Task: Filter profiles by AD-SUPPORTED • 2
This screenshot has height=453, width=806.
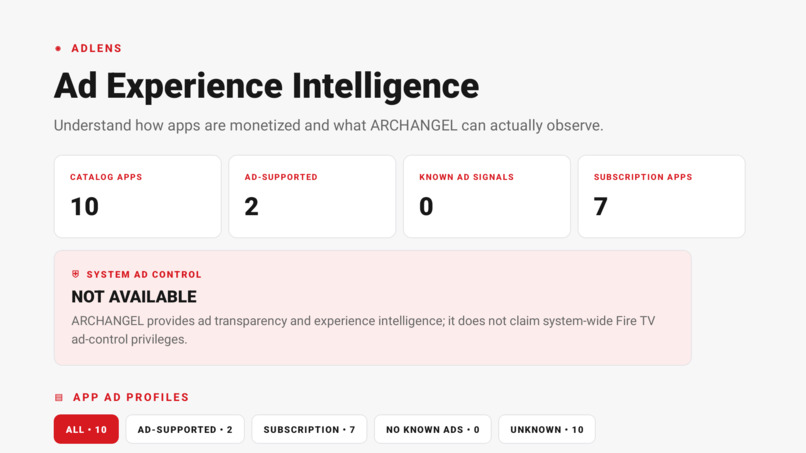Action: tap(185, 429)
